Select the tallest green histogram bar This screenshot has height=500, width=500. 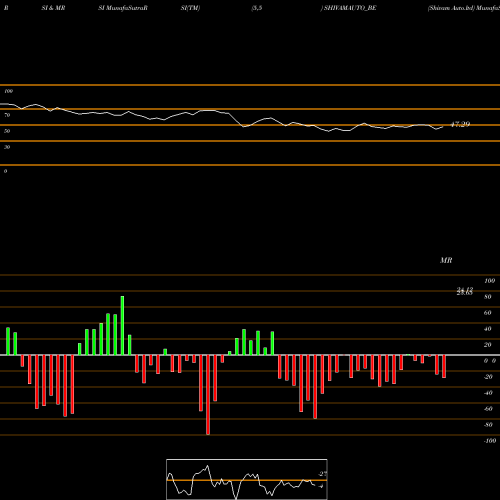(x=122, y=325)
